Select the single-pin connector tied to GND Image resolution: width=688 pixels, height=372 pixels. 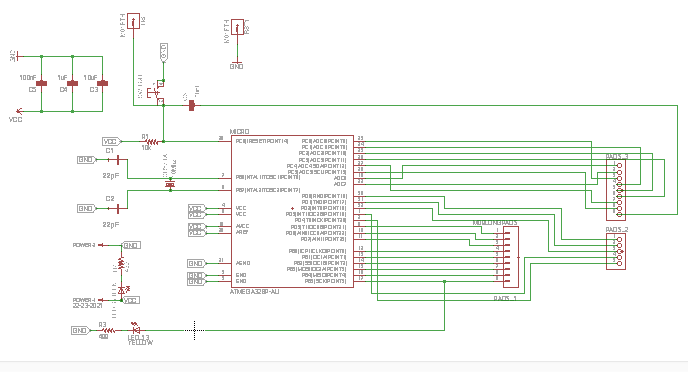(x=237, y=27)
